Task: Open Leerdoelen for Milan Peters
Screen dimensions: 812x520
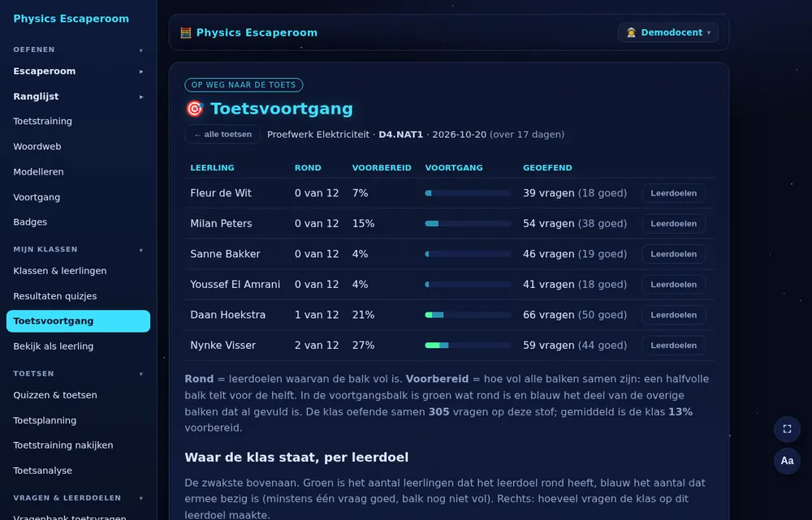Action: [x=673, y=224]
